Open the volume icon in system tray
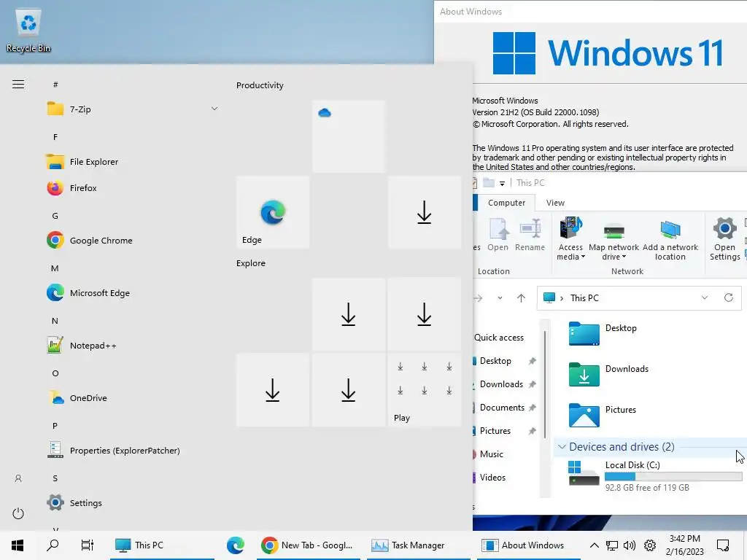Screen dimensions: 747x560 tap(630, 545)
